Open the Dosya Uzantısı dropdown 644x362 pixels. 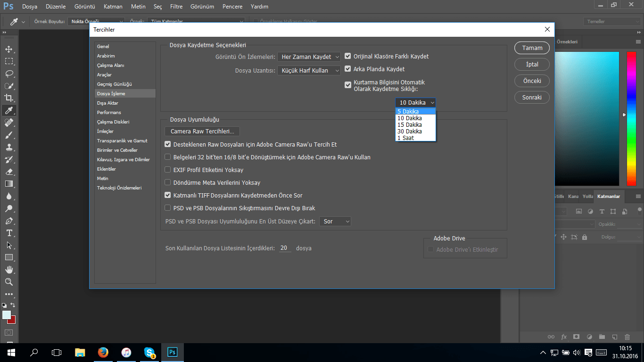309,70
